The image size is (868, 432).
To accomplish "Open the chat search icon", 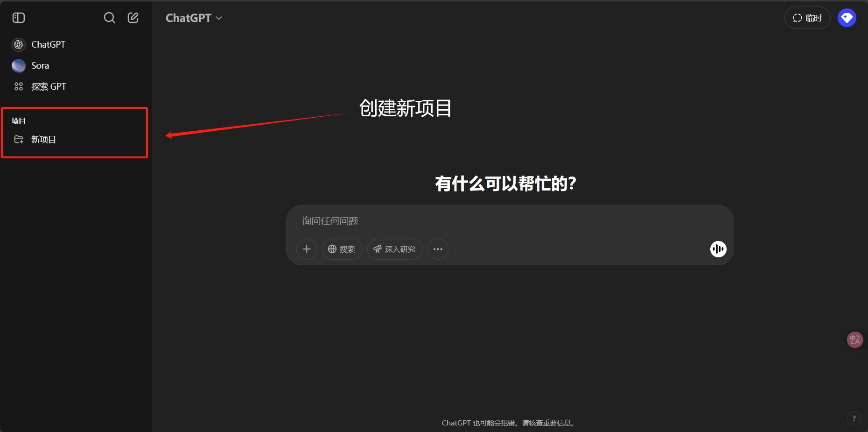I will (109, 17).
